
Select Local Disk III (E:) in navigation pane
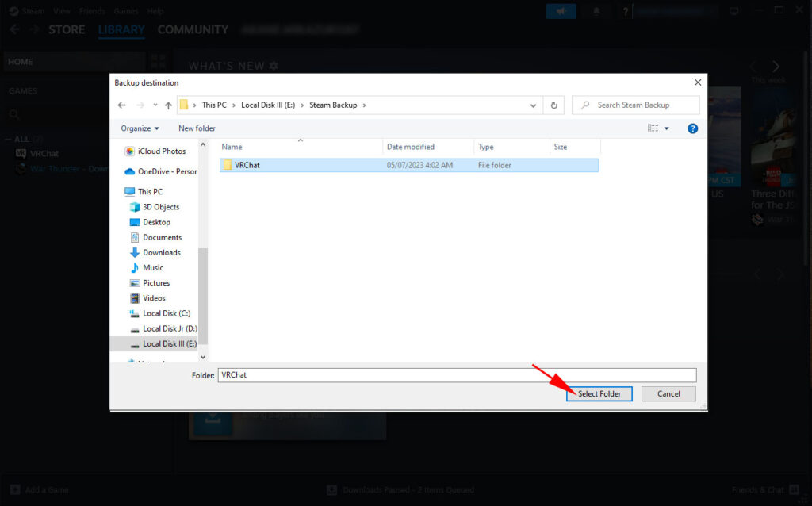[155, 344]
